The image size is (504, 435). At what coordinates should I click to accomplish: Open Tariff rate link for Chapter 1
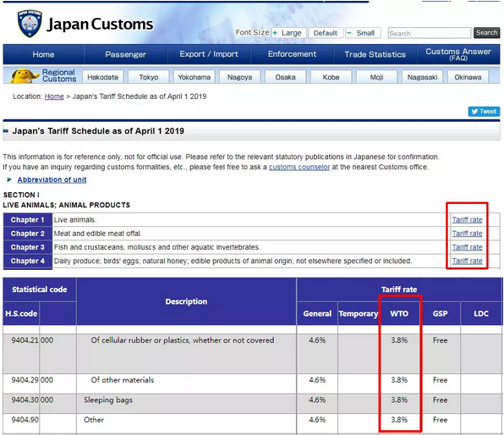coord(467,220)
